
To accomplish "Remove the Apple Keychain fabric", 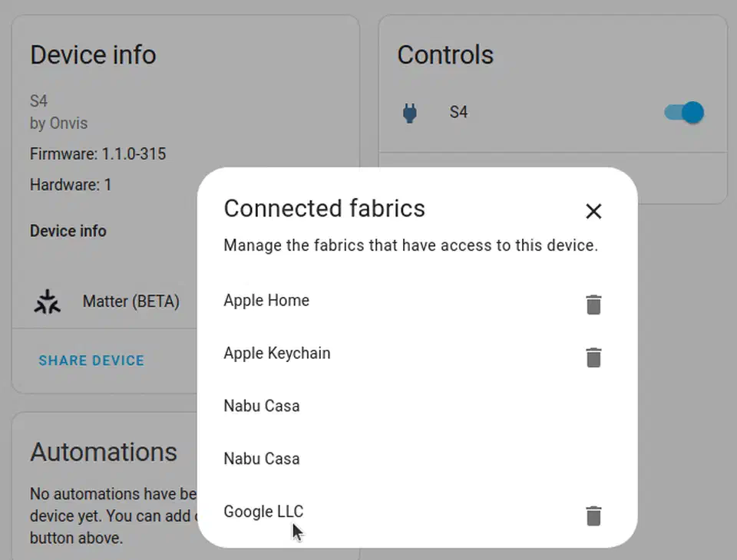I will [593, 357].
